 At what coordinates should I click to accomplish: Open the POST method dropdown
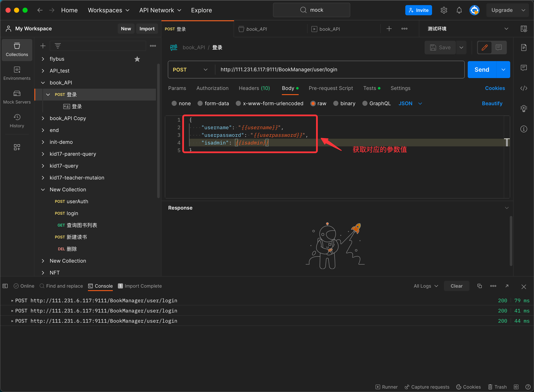pos(190,70)
